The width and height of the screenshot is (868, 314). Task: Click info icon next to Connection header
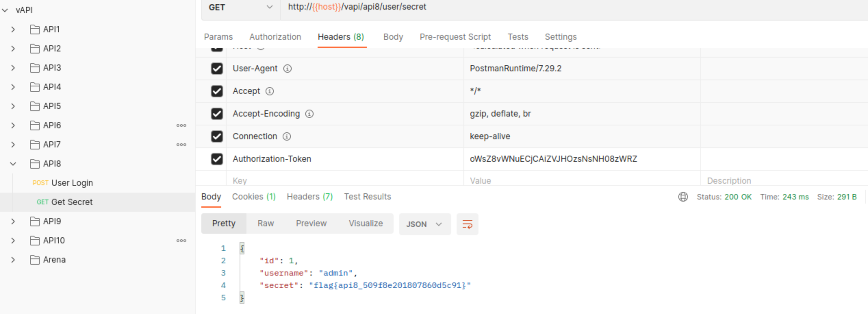[x=287, y=136]
